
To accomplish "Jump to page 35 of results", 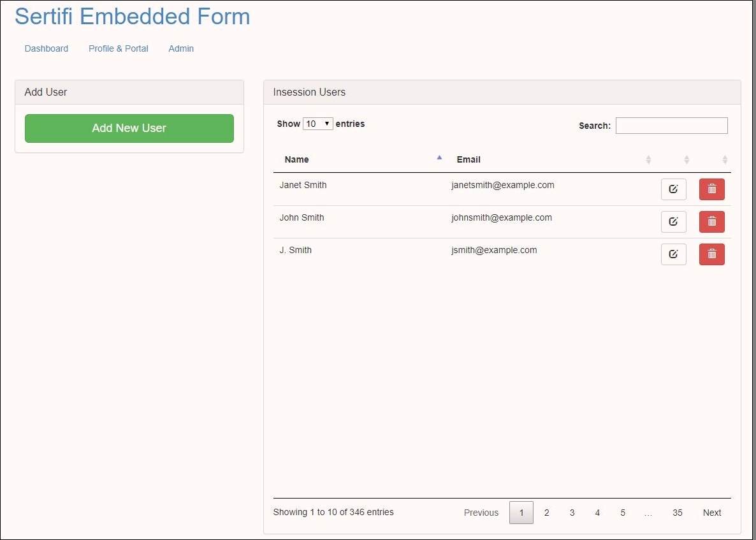I will point(677,513).
